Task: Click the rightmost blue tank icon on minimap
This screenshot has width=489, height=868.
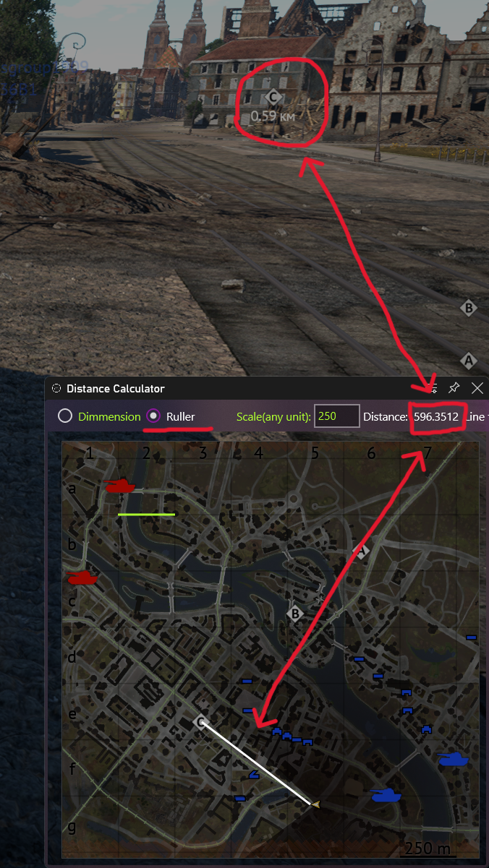Action: 453,758
